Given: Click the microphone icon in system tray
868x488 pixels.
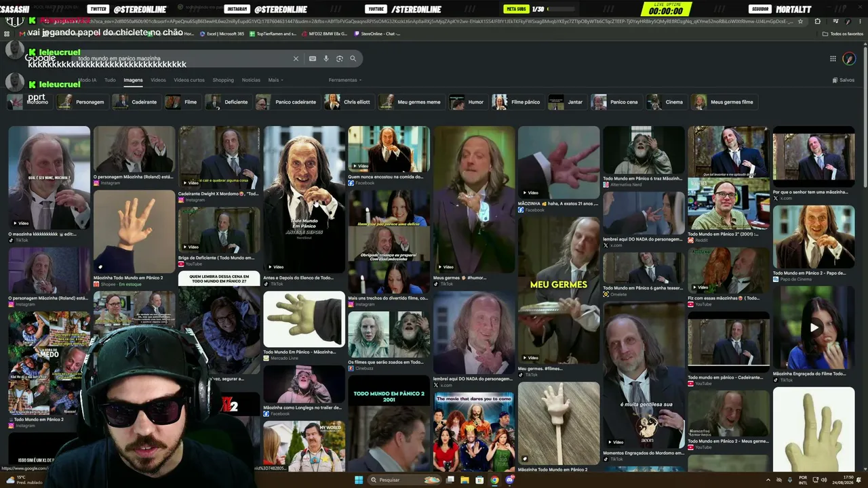Looking at the screenshot, I should 791,480.
